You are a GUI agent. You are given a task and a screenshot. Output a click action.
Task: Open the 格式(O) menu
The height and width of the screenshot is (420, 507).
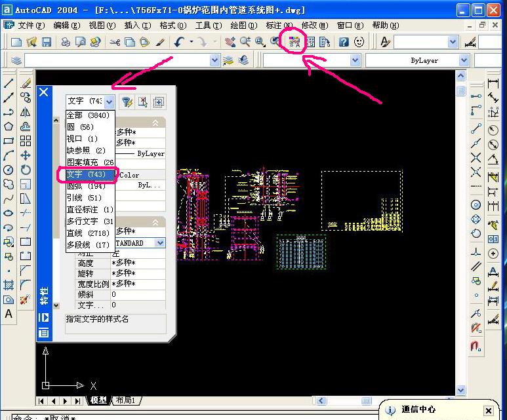(x=173, y=25)
